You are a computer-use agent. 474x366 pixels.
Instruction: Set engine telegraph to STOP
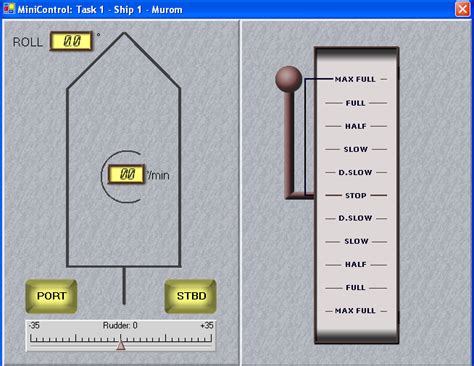(x=356, y=195)
